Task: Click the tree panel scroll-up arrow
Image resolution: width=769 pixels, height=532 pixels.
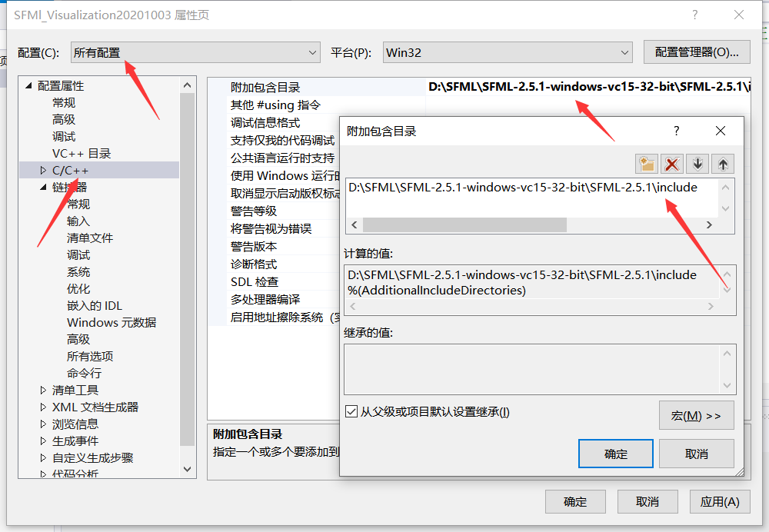Action: [x=187, y=85]
